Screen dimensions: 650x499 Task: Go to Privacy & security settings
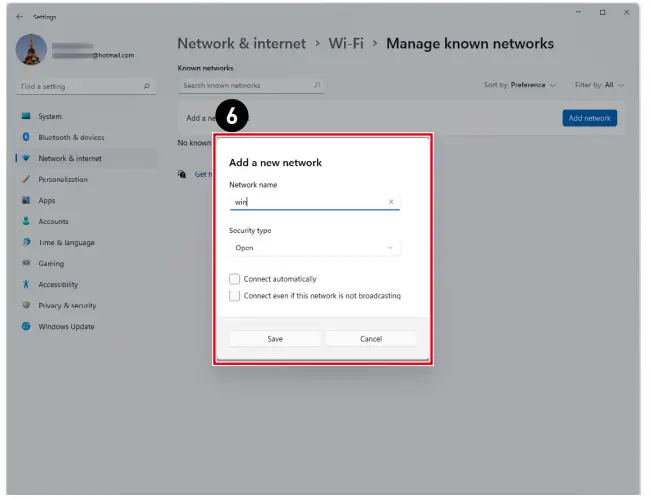click(x=67, y=305)
